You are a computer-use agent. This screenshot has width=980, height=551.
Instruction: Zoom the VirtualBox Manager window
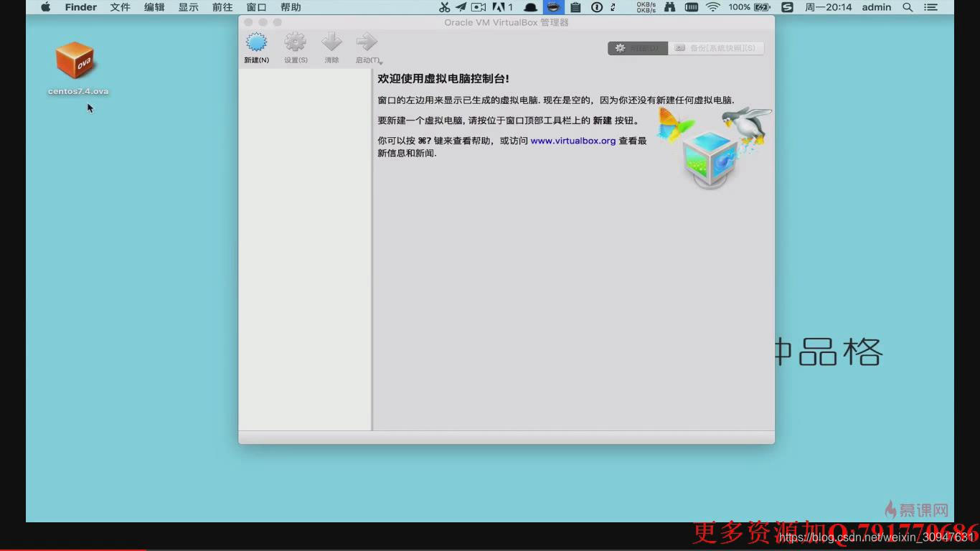[277, 22]
